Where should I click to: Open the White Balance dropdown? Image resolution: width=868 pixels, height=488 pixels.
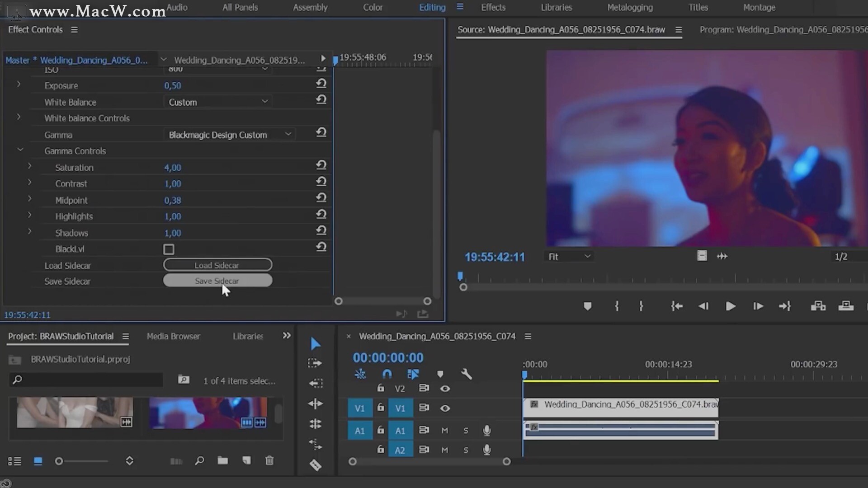[218, 102]
